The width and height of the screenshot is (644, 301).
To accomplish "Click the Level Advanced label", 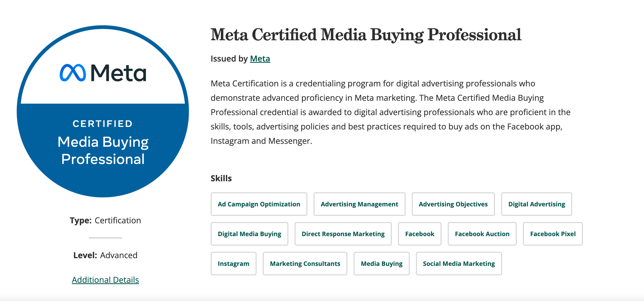I will click(x=105, y=255).
